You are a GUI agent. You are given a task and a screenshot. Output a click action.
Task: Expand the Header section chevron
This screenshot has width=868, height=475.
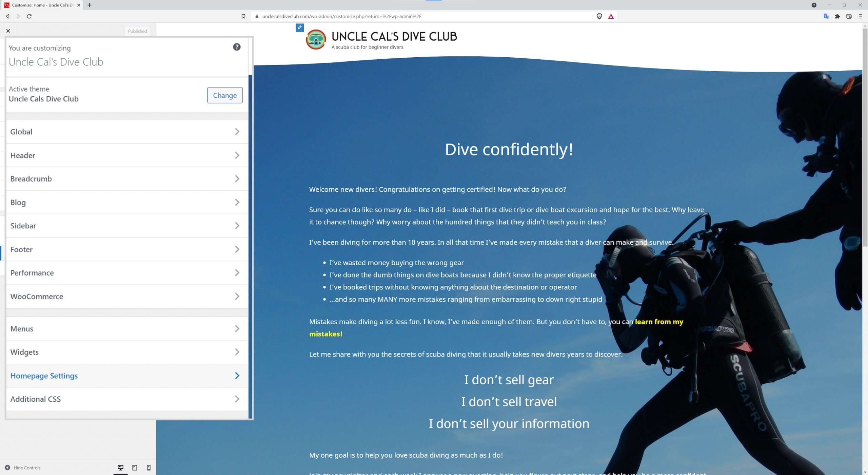coord(237,155)
